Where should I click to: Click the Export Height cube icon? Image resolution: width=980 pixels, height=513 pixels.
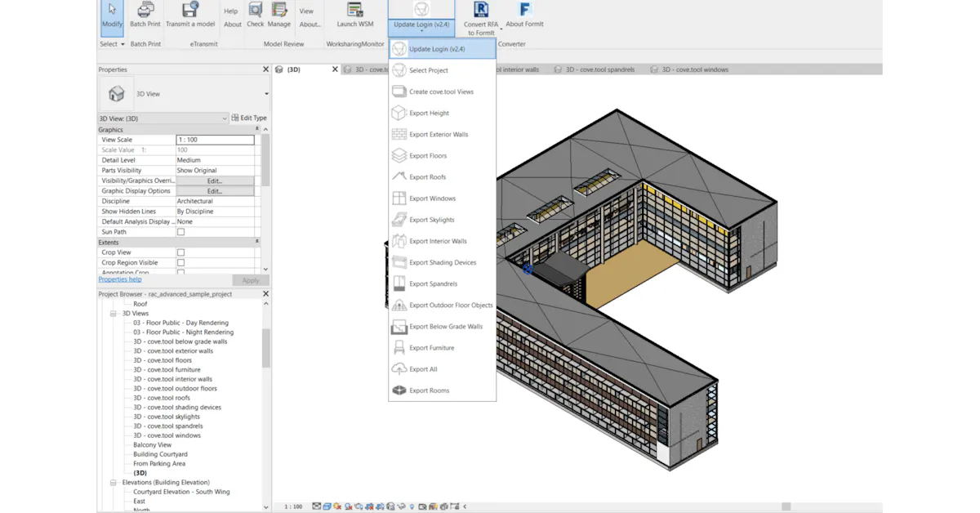399,113
